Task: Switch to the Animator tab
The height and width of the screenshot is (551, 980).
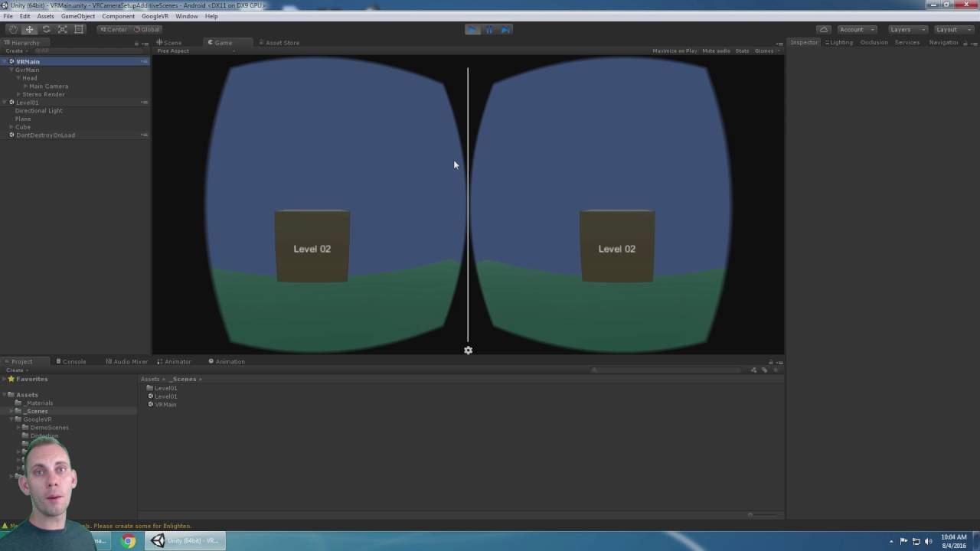Action: click(x=174, y=361)
